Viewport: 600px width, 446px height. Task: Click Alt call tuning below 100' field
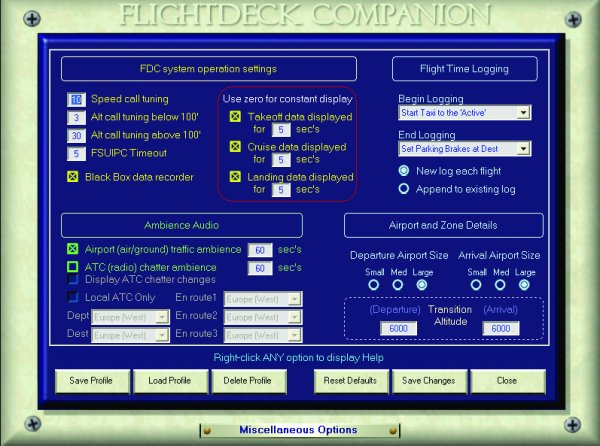pos(77,117)
